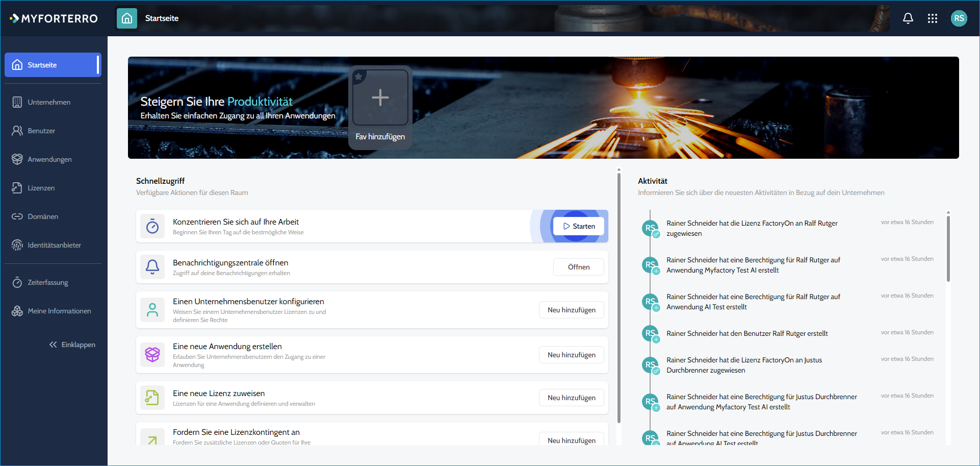Click the Schnellzugriff panel scrollbar

click(x=619, y=299)
